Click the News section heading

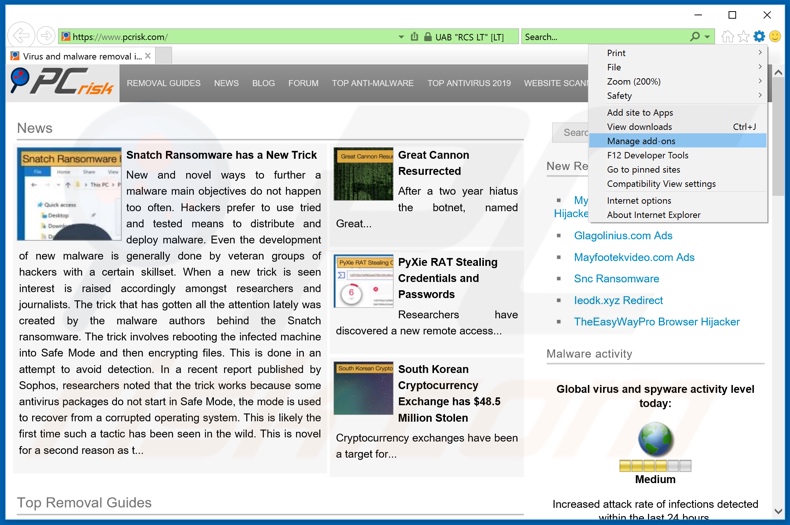tap(35, 128)
